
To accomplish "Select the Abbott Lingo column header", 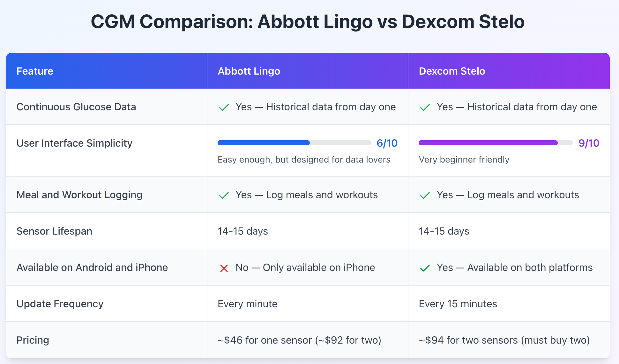I will pyautogui.click(x=249, y=71).
